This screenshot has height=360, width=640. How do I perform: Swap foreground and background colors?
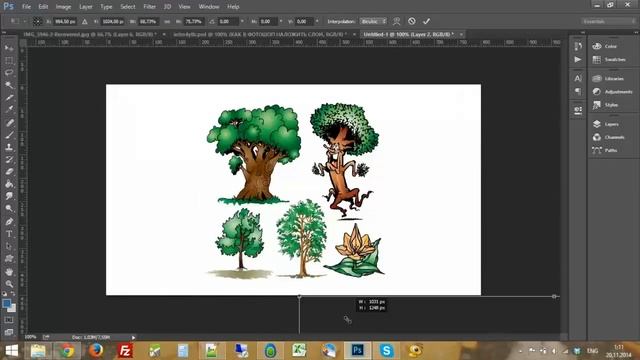[13, 293]
